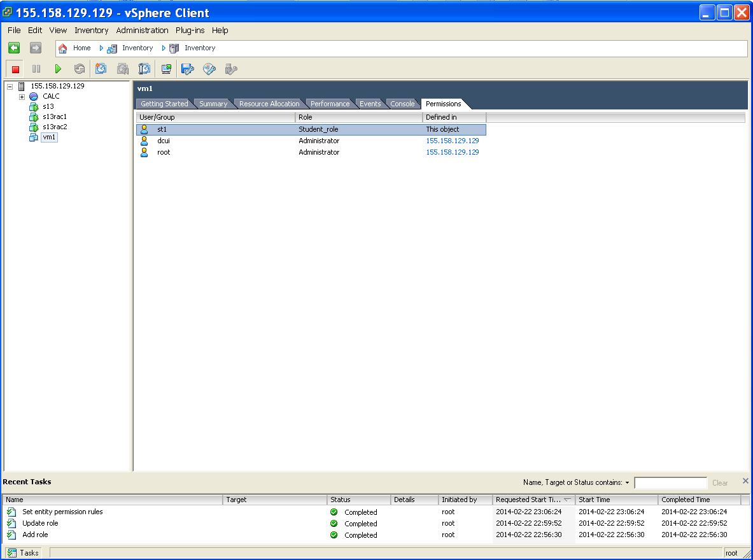Viewport: 753px width, 560px height.
Task: Click the Reset virtual machine icon
Action: point(79,69)
